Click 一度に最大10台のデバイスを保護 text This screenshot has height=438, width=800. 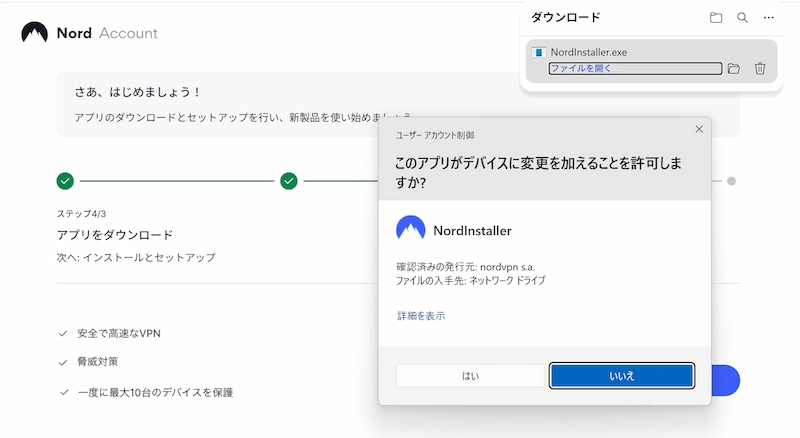click(155, 392)
